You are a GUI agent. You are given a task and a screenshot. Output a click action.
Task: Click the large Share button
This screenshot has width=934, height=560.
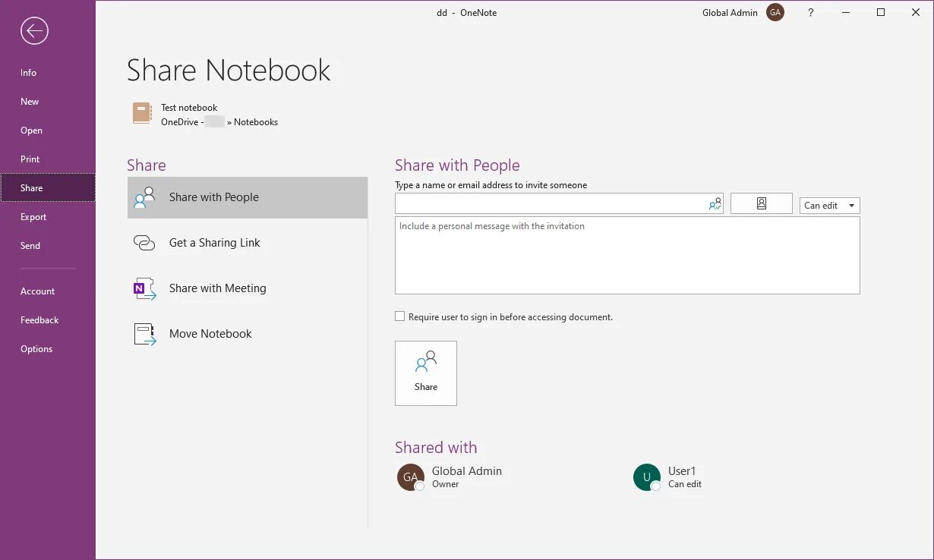pos(426,373)
